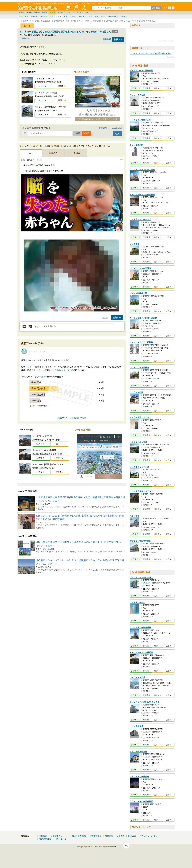The image size is (192, 868).
Task: Switch to レス検索 tab
Action: [x=76, y=153]
